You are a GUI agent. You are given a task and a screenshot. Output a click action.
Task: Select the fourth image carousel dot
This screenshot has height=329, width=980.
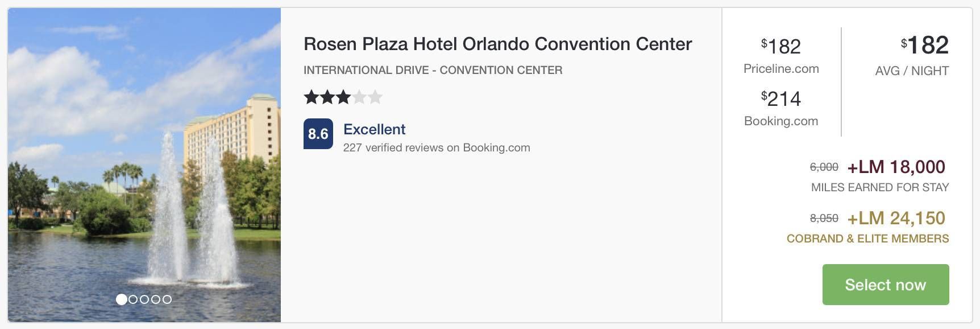[156, 299]
